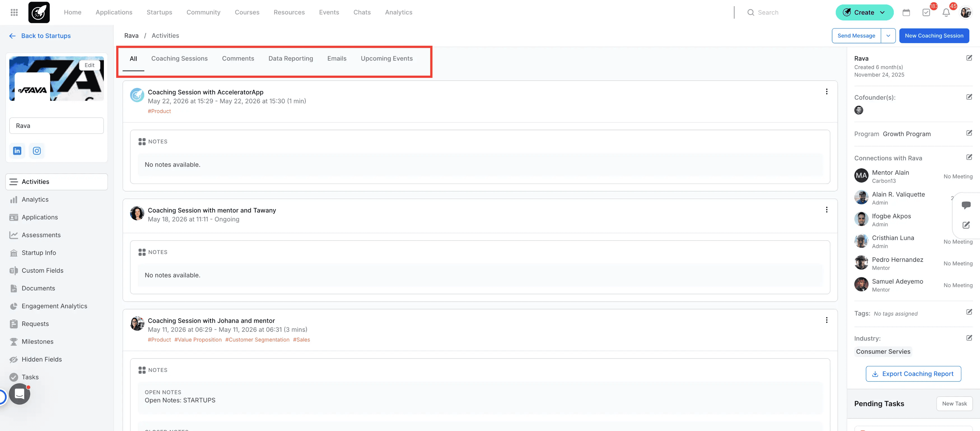Open the Create dropdown menu
The image size is (980, 431).
[864, 13]
